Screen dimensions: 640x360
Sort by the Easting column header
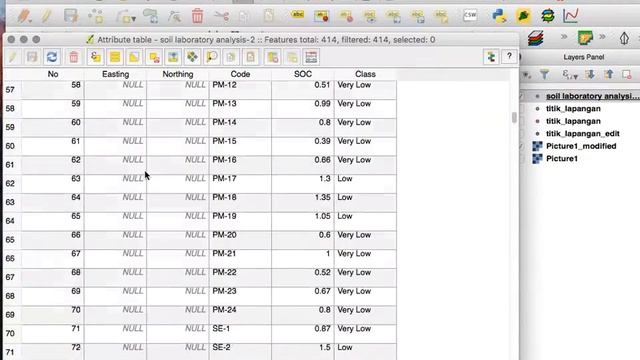[116, 74]
